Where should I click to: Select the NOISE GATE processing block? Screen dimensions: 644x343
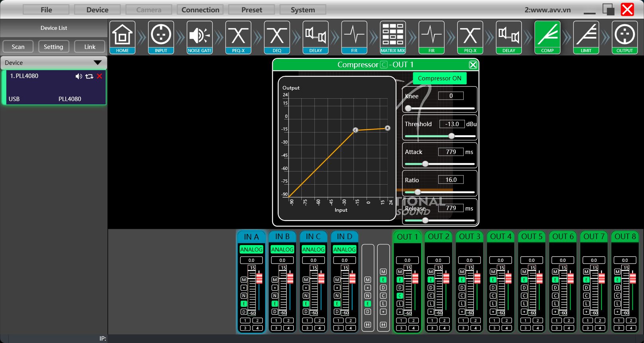[x=199, y=37]
